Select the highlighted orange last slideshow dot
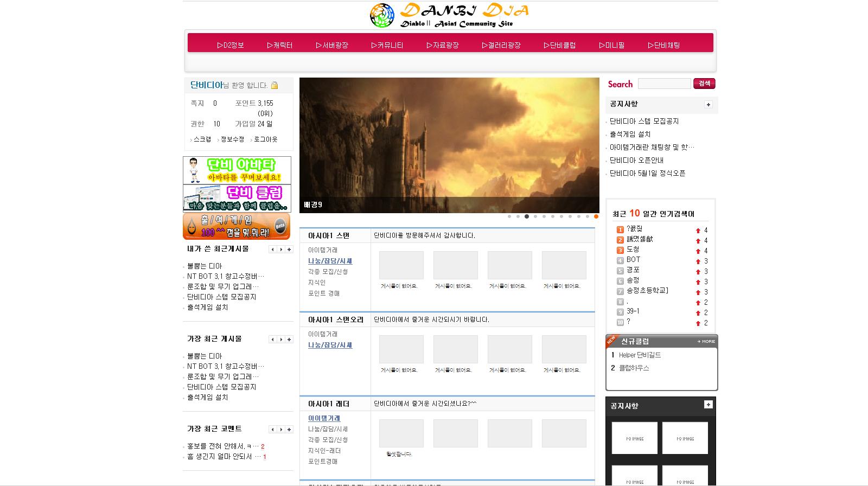This screenshot has width=868, height=486. click(596, 216)
